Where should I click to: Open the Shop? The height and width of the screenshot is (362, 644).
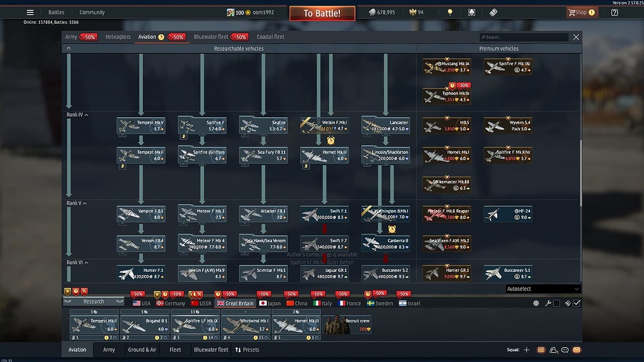pos(581,12)
